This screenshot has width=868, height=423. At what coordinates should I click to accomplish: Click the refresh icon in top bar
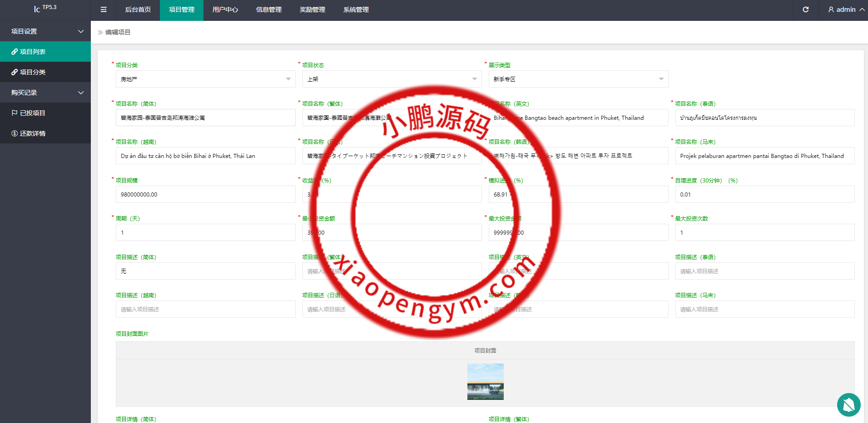click(805, 10)
